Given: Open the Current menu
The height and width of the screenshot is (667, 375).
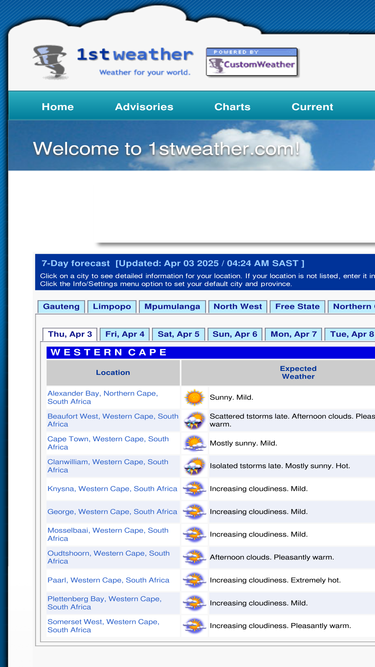Looking at the screenshot, I should (x=312, y=107).
